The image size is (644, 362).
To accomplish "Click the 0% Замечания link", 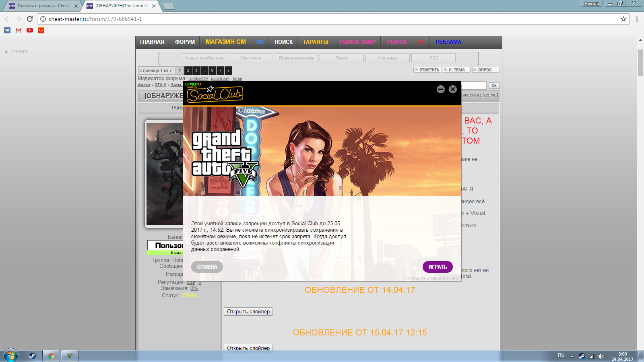I will point(194,288).
